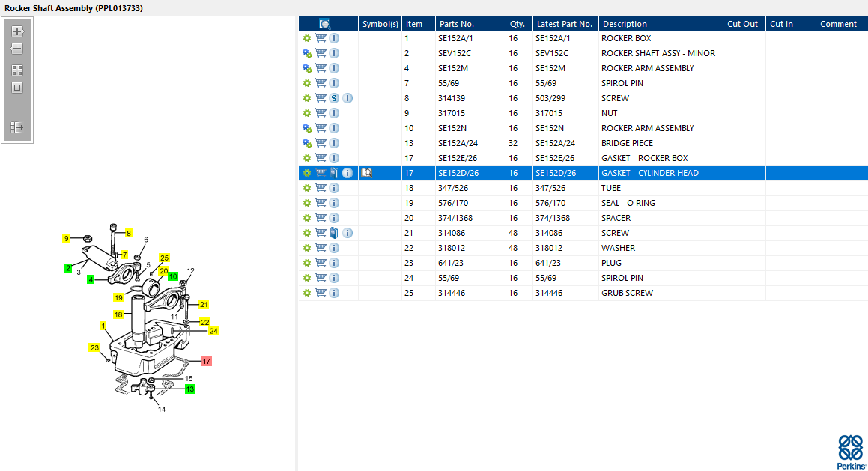Viewport: 868px width, 471px height.
Task: Click book-magnifier symbol on GASKET - CYLINDER HEAD row
Action: click(366, 173)
